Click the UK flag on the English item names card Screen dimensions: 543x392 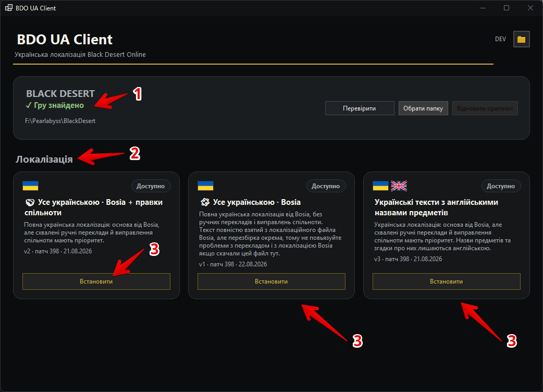pos(399,186)
